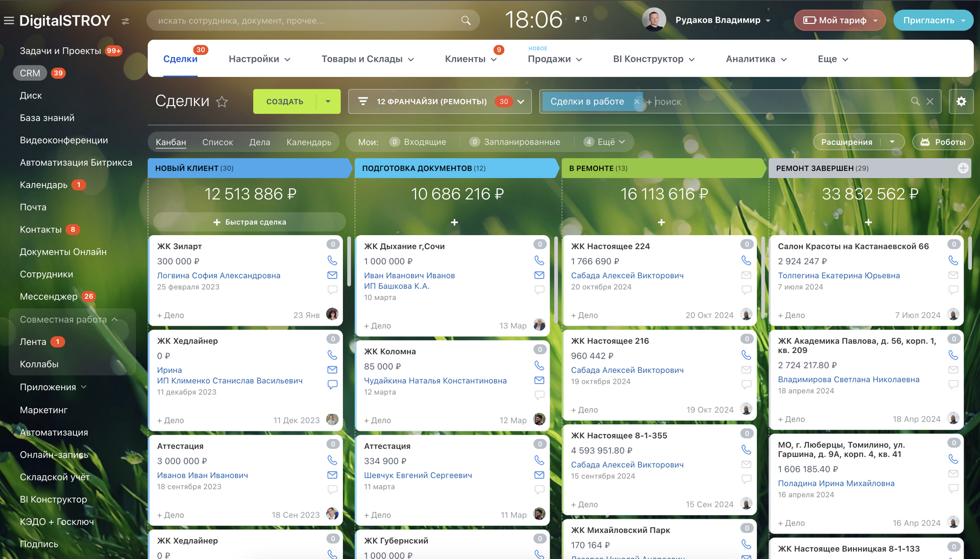Expand the Мой тариф dropdown
This screenshot has width=980, height=559.
[x=875, y=20]
